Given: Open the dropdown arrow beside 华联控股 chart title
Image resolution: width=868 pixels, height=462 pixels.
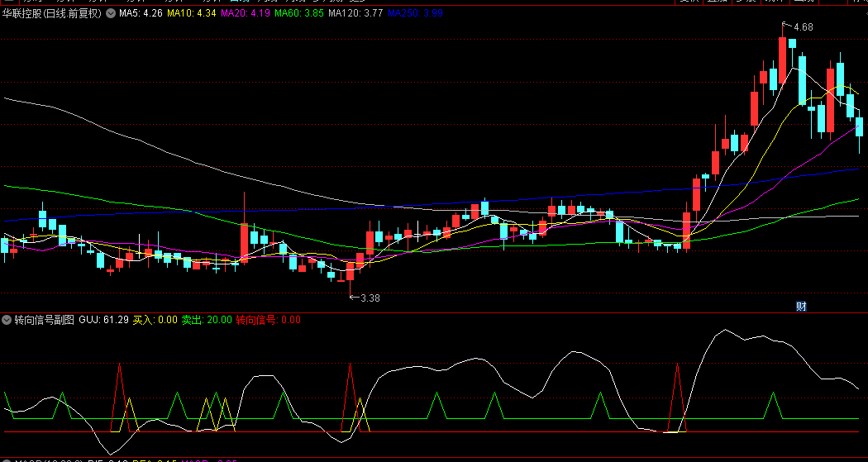Looking at the screenshot, I should [x=110, y=13].
